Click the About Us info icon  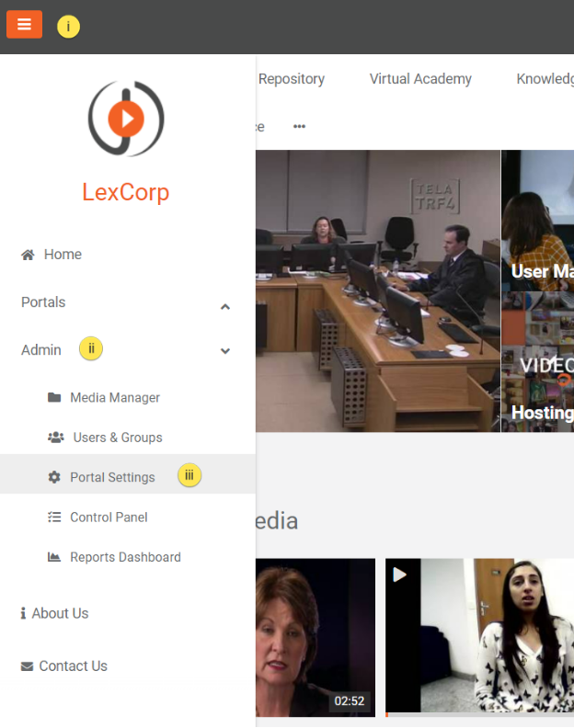(x=23, y=613)
